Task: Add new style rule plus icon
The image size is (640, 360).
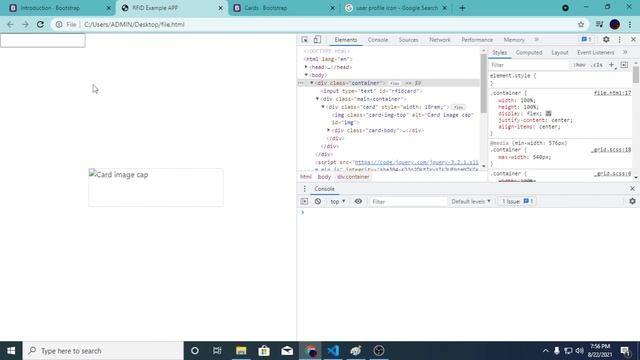Action: (x=611, y=65)
